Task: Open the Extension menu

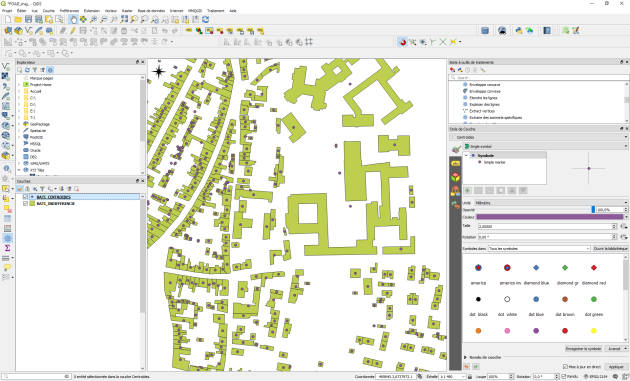Action: point(92,10)
